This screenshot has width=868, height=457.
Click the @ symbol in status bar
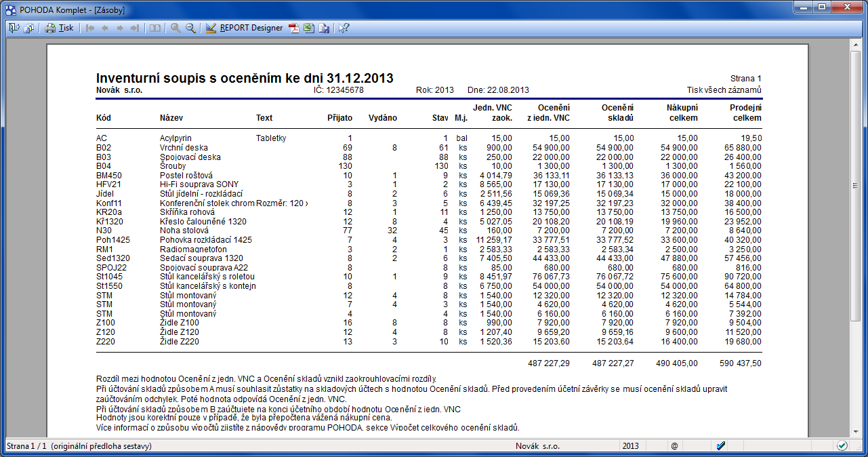coord(674,445)
